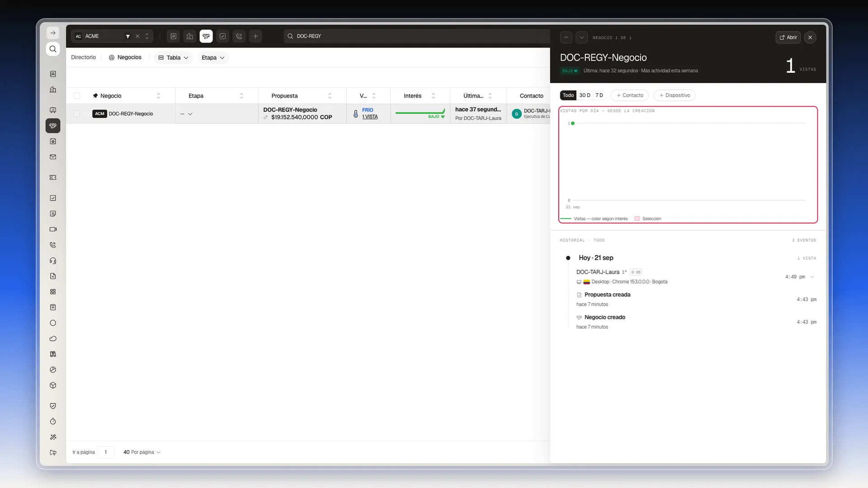Screen dimensions: 868x488
Task: Switch to the Negocios tab
Action: tap(125, 57)
